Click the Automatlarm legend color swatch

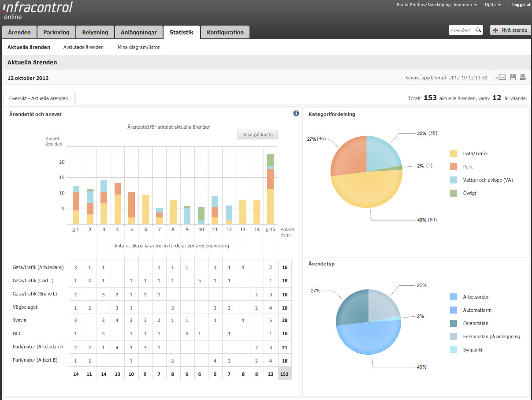pyautogui.click(x=454, y=310)
